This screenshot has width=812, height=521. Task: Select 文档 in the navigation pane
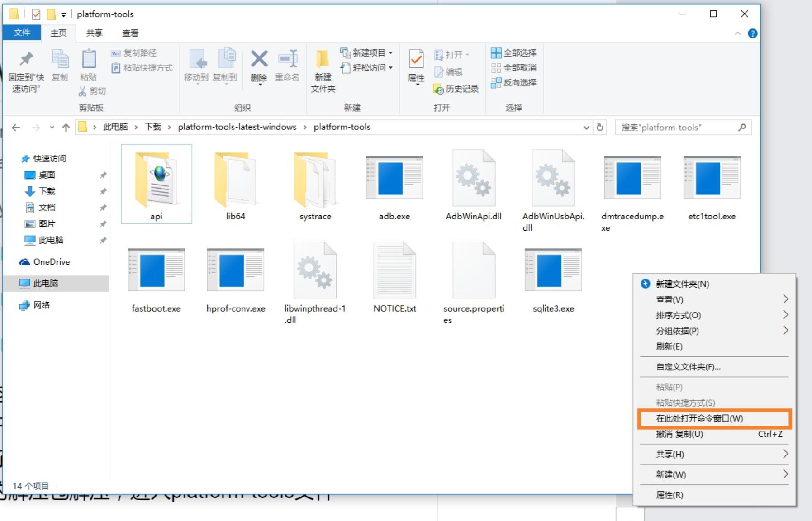40,208
